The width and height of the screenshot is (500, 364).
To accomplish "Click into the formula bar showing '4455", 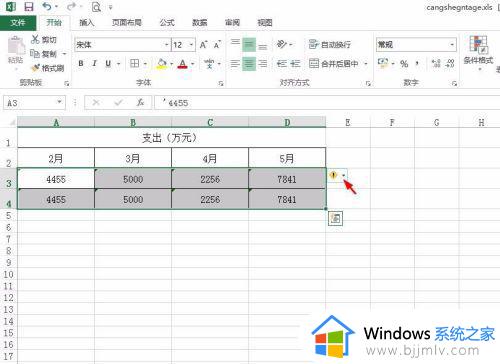I will coord(327,103).
